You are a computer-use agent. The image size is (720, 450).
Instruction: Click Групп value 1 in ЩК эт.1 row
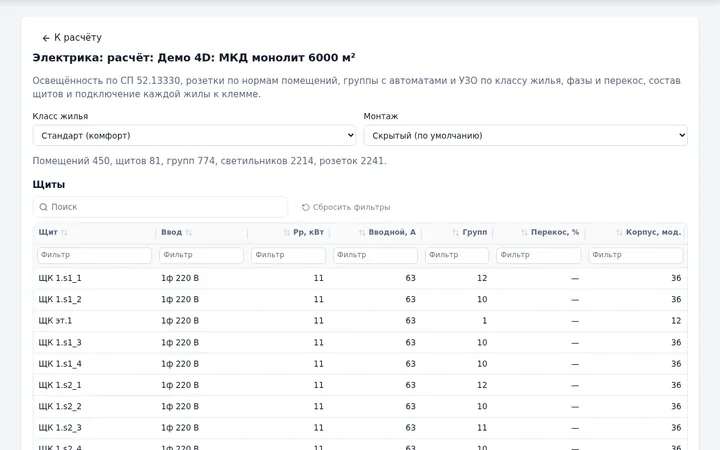(484, 321)
